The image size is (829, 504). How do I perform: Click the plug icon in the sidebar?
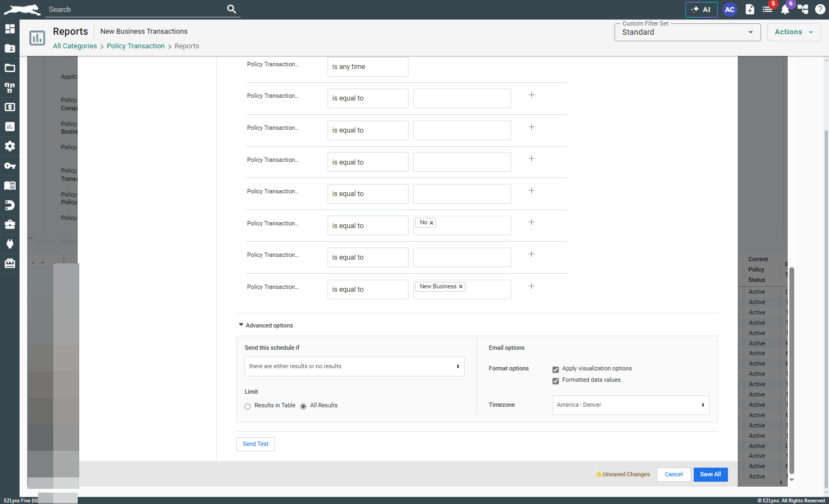[10, 244]
